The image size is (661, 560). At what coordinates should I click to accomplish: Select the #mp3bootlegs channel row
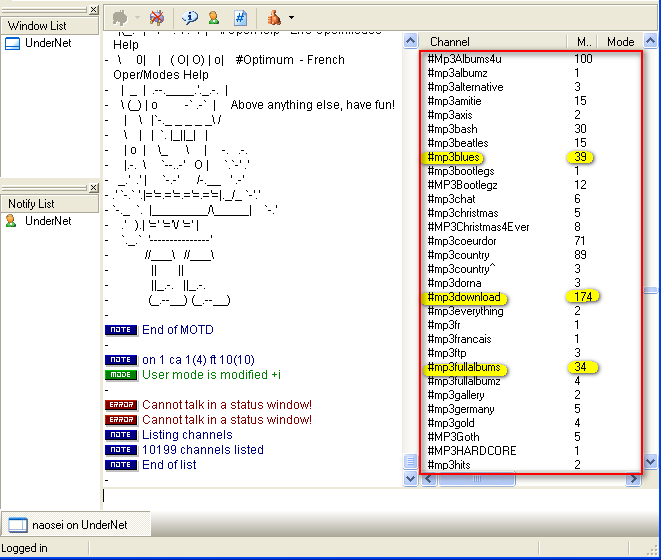coord(531,171)
